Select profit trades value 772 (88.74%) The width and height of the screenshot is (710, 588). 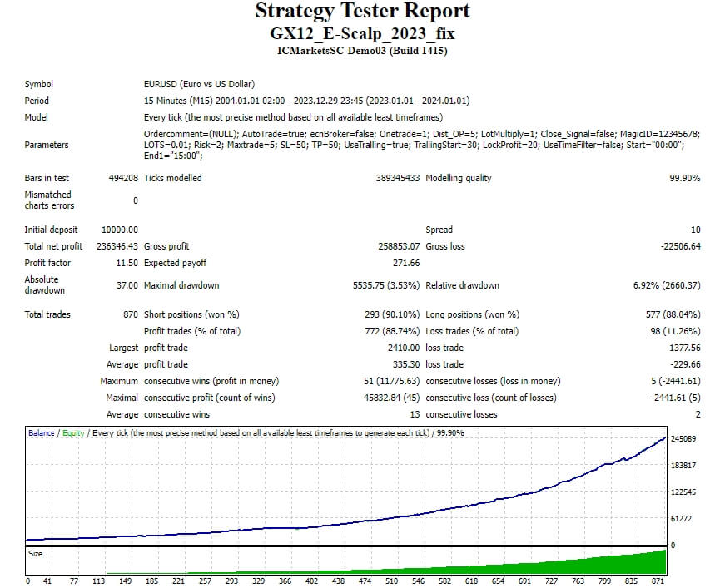point(392,331)
